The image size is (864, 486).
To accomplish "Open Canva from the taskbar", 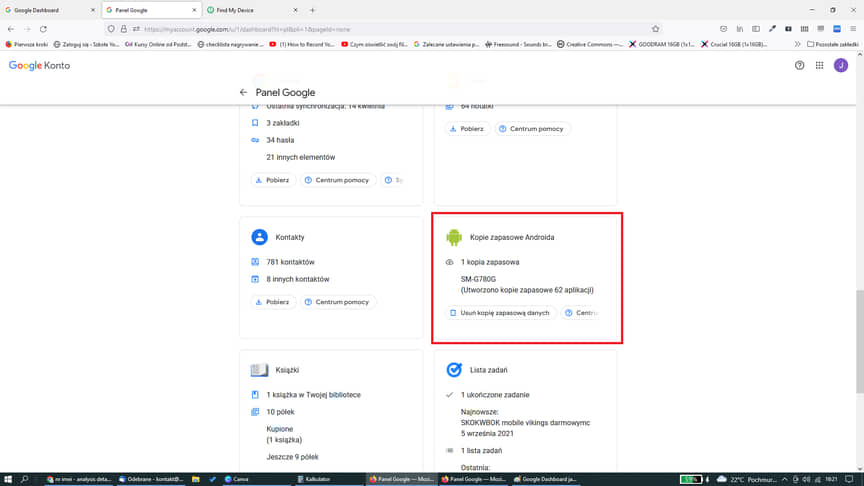I will pos(237,479).
